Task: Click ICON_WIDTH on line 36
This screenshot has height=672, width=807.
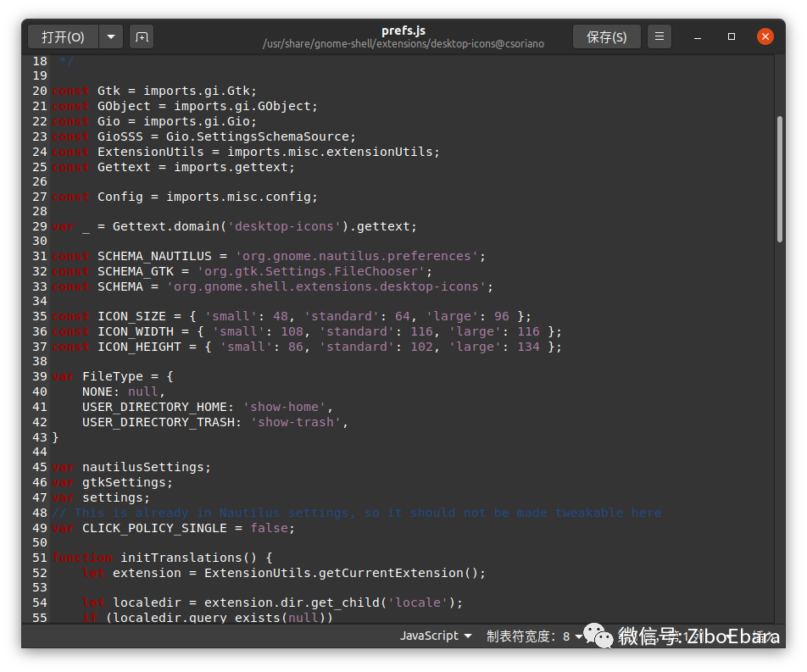Action: pos(136,331)
